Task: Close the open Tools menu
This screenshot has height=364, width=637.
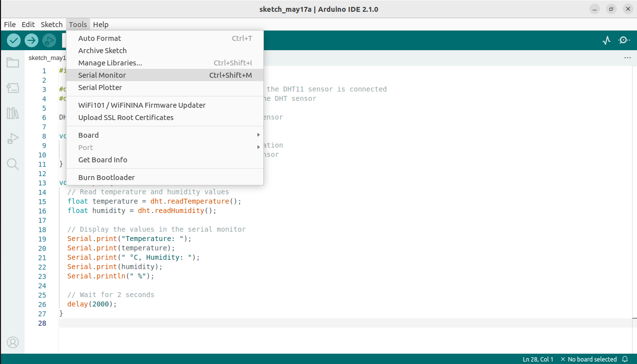Action: pyautogui.click(x=78, y=25)
